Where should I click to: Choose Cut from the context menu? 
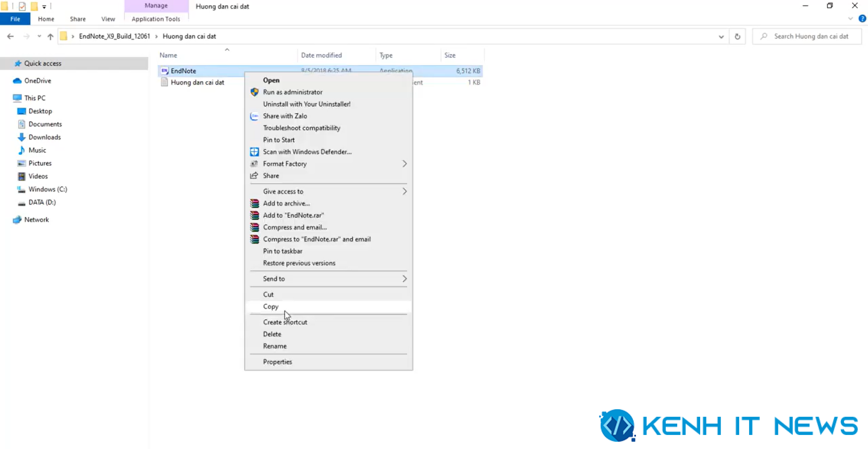click(x=268, y=294)
